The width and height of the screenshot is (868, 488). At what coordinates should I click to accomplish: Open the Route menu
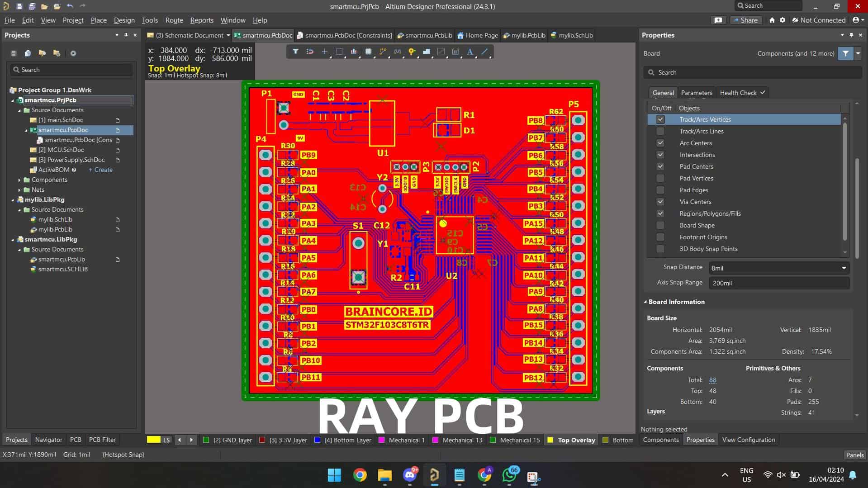pyautogui.click(x=174, y=20)
